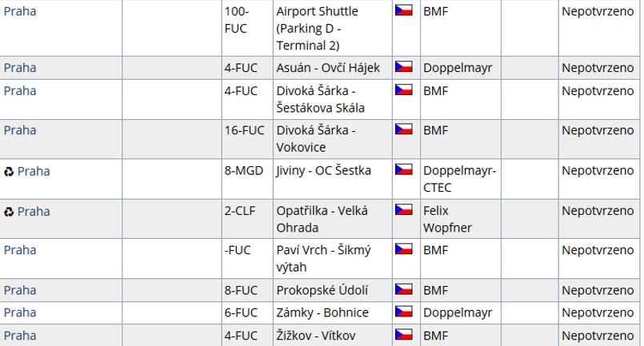
Task: Select the Czech flag in Prokopské Údolí row
Action: point(404,290)
